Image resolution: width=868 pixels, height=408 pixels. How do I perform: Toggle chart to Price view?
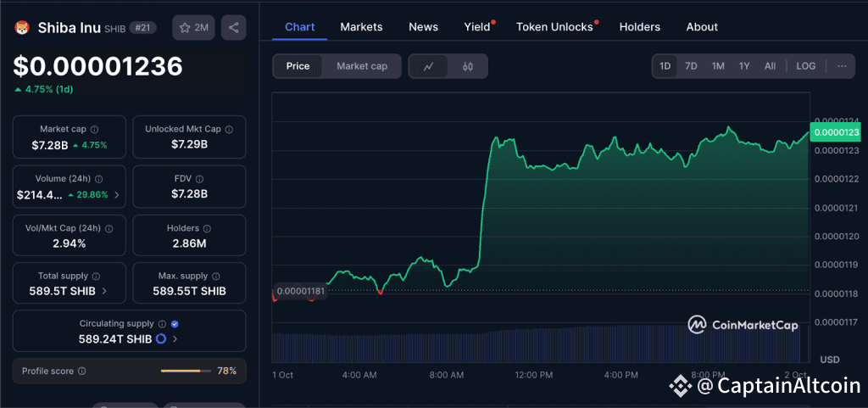coord(298,66)
